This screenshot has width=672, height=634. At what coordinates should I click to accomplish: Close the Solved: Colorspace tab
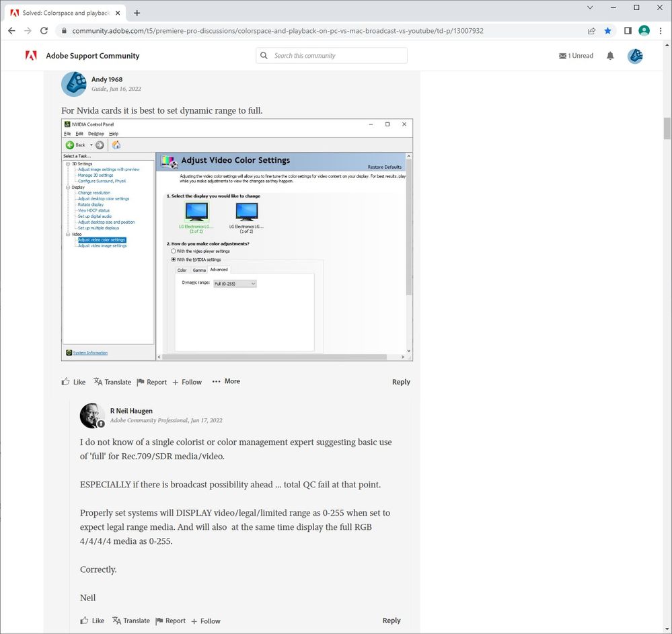click(118, 13)
